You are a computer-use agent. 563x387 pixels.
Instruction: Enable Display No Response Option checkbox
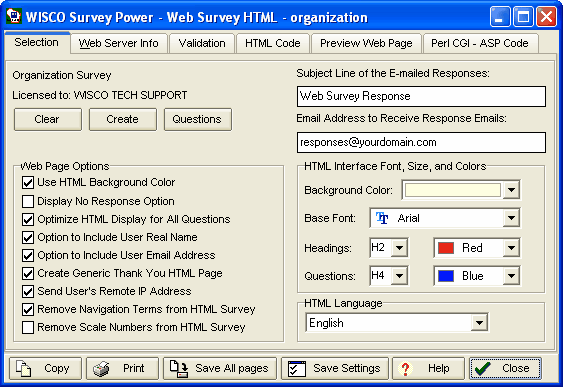click(x=28, y=201)
